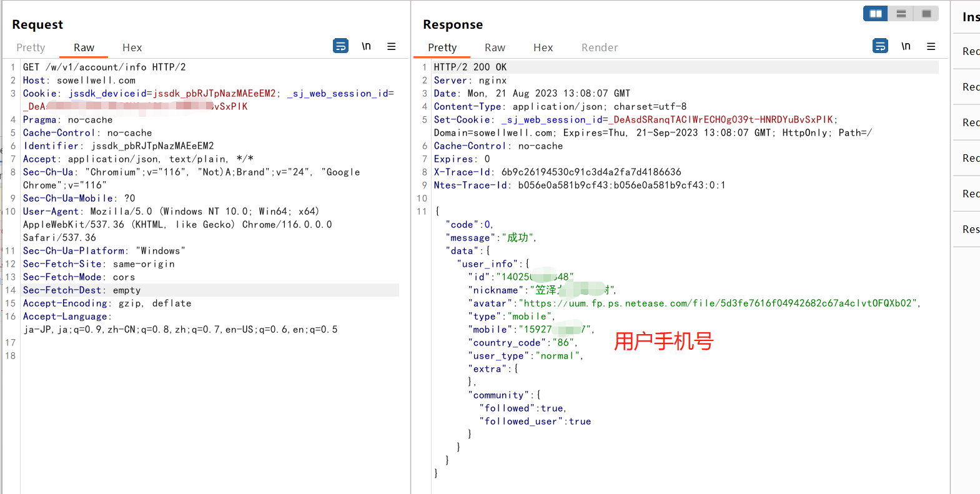Click the "code":0 JSON line

[470, 224]
